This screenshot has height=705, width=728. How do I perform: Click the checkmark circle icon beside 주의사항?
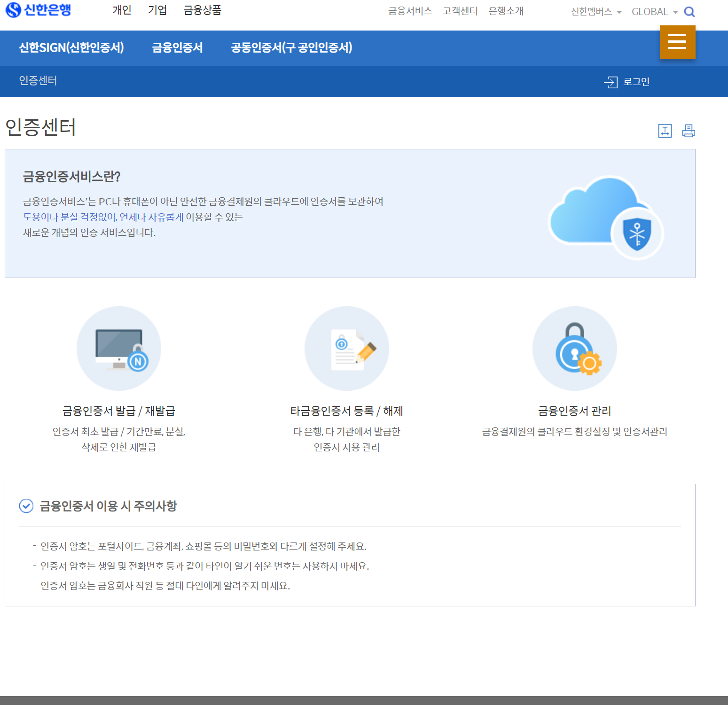[x=26, y=506]
